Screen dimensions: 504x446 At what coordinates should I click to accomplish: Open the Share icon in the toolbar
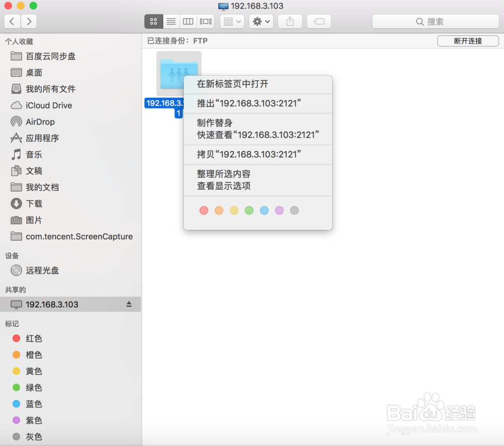(290, 21)
